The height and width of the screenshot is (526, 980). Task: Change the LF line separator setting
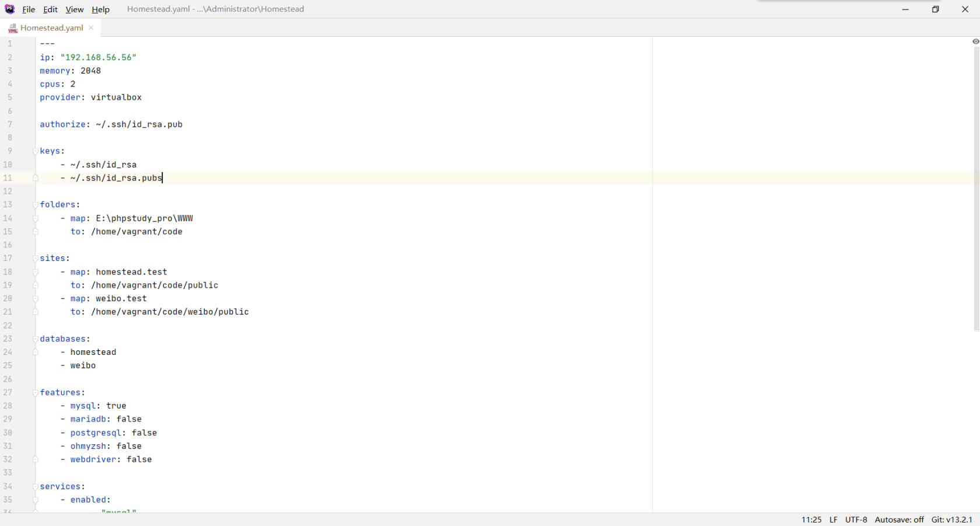point(834,520)
